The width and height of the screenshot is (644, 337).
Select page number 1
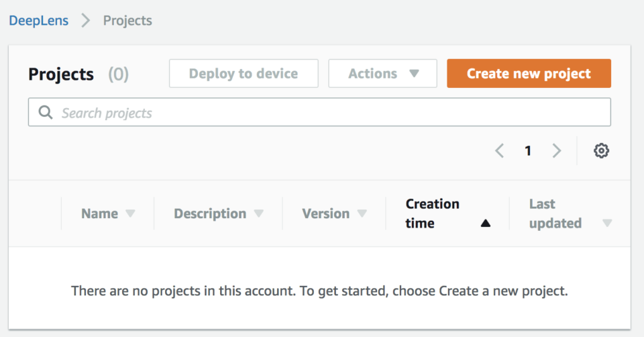pyautogui.click(x=528, y=151)
